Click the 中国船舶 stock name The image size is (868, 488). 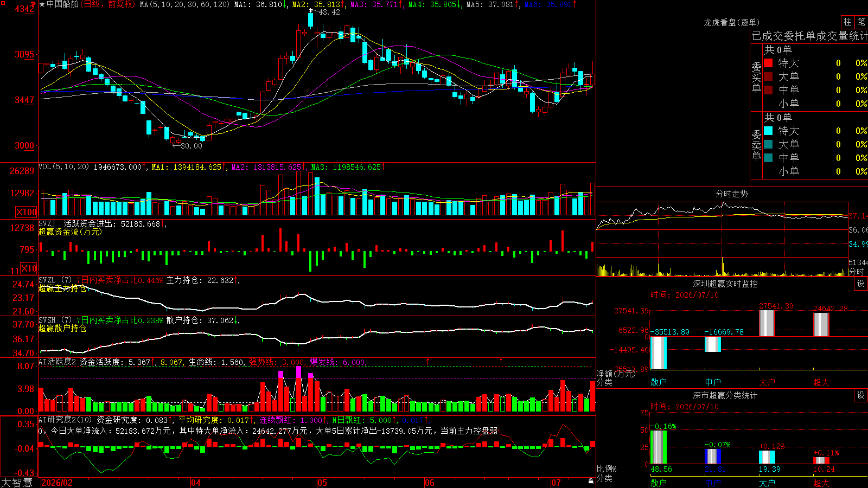coord(63,4)
